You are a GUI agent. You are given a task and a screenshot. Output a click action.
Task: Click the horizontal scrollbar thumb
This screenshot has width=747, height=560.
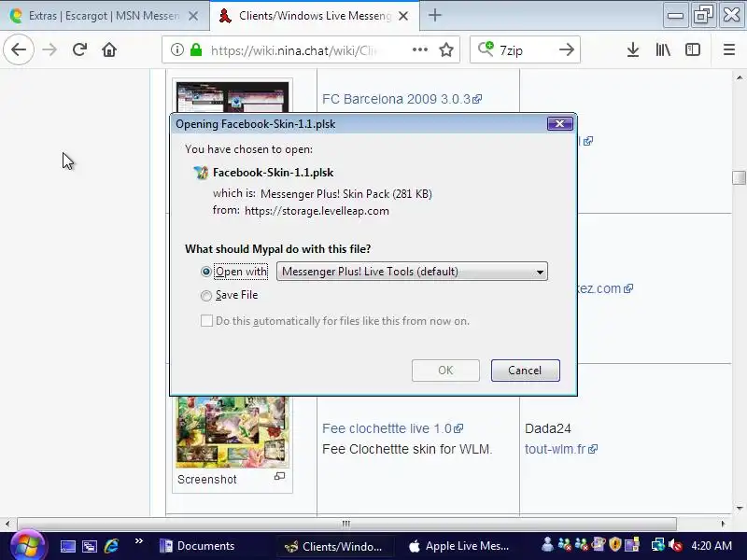coord(346,524)
